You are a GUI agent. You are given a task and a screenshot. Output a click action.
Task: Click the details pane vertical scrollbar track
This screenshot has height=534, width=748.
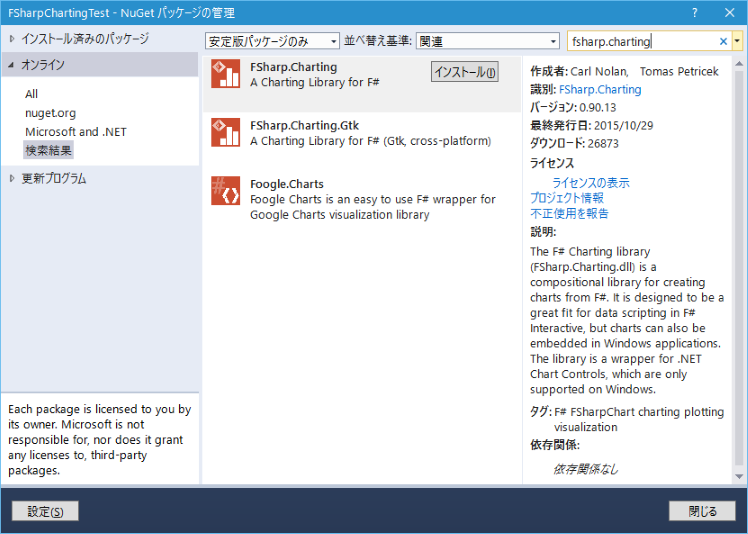(739, 270)
